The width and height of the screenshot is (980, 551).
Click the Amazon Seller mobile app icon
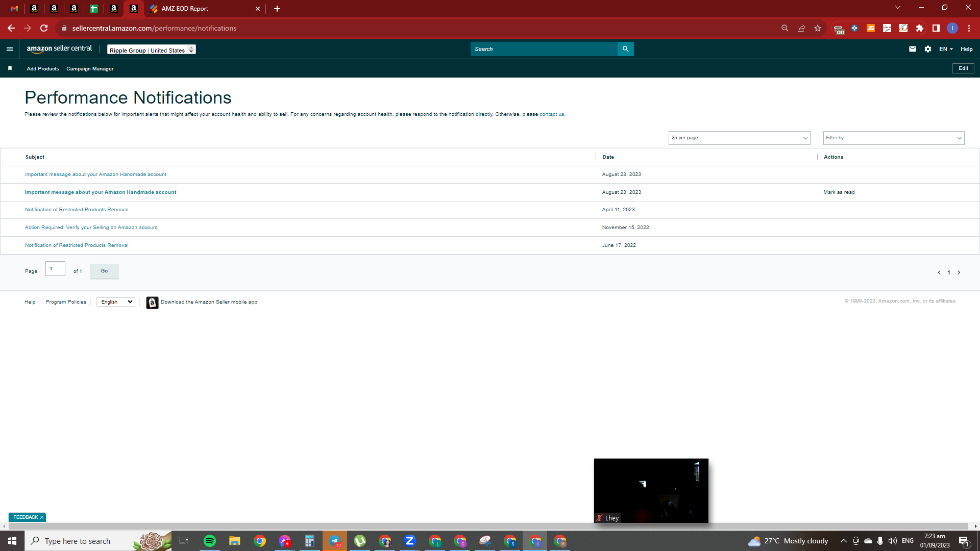pyautogui.click(x=152, y=303)
